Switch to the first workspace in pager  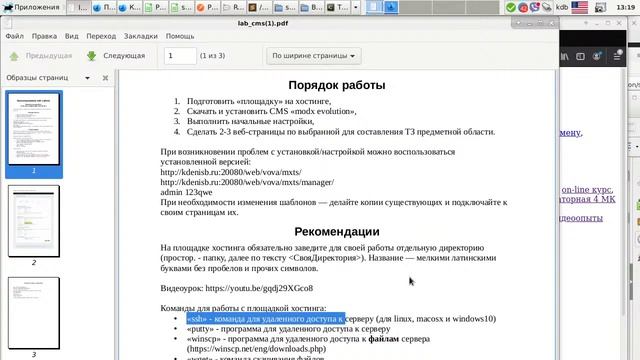(374, 7)
